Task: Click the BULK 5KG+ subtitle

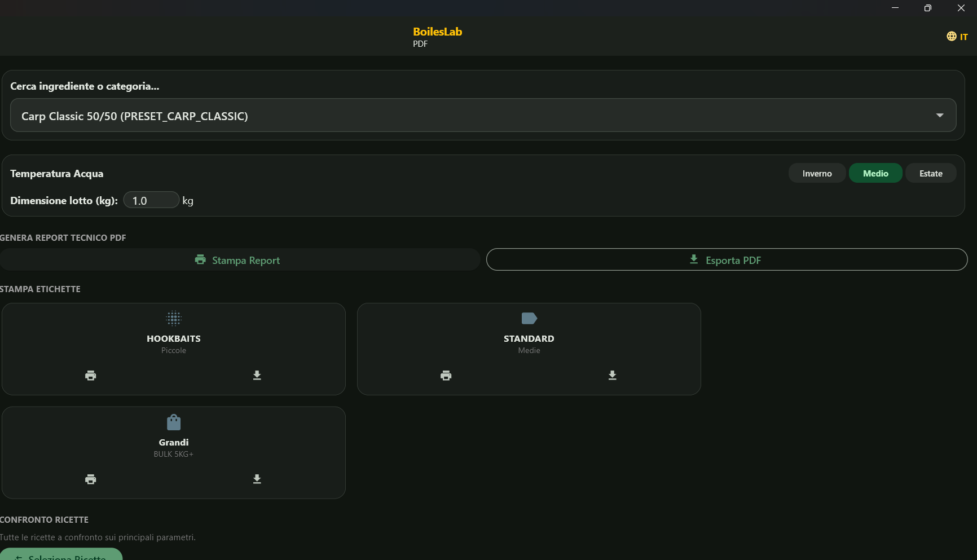Action: click(174, 454)
